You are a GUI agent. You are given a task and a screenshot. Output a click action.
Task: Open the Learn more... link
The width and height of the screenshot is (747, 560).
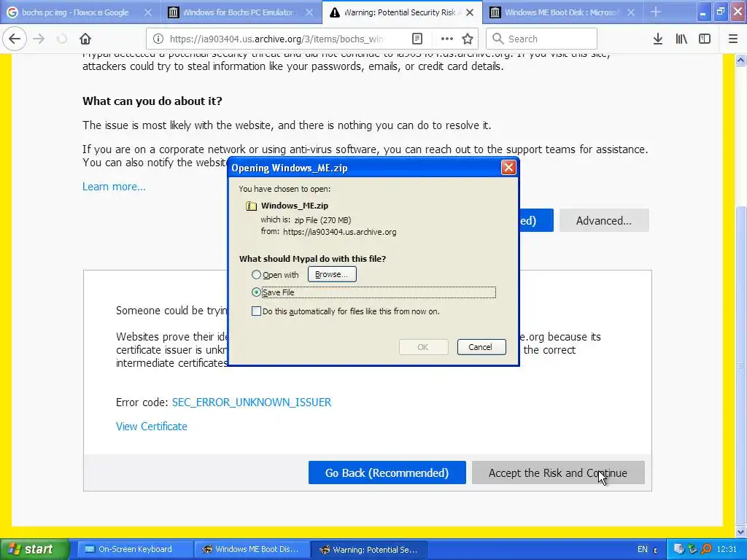click(x=114, y=187)
